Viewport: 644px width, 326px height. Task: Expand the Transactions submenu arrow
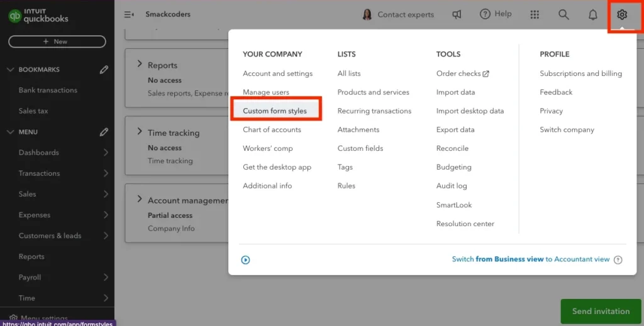pyautogui.click(x=106, y=173)
